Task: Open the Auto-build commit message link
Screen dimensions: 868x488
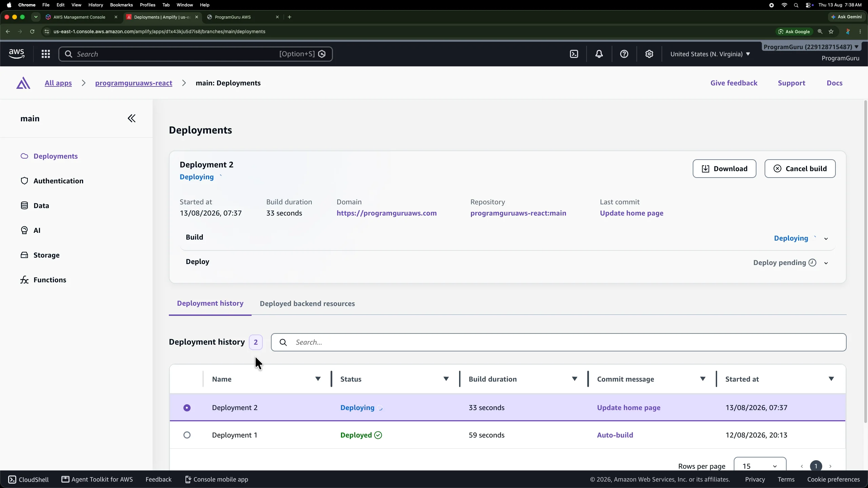Action: tap(615, 435)
